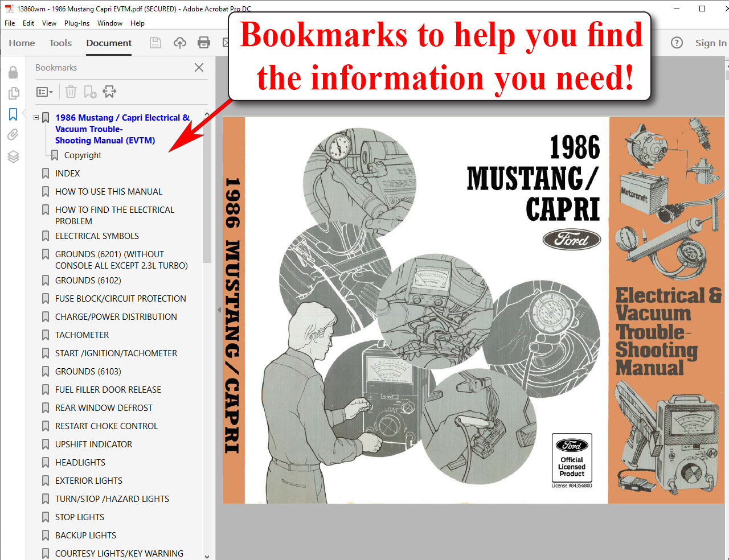Switch to the Home tab
Image resolution: width=729 pixels, height=560 pixels.
click(x=22, y=43)
